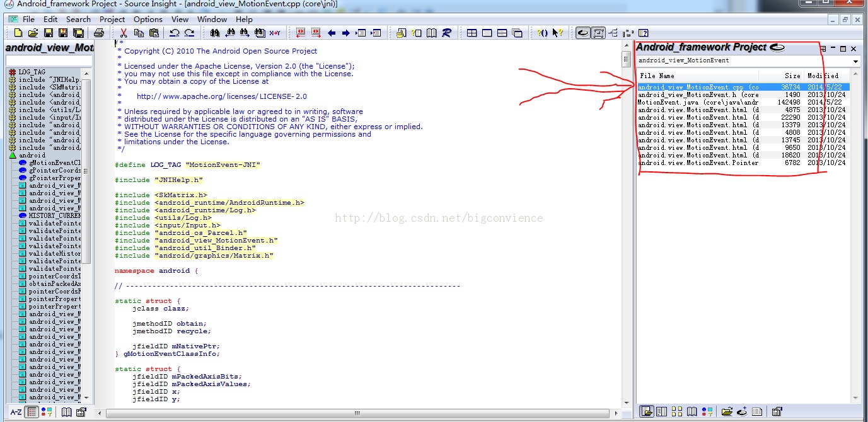Click the Search binoculars icon

[x=215, y=33]
